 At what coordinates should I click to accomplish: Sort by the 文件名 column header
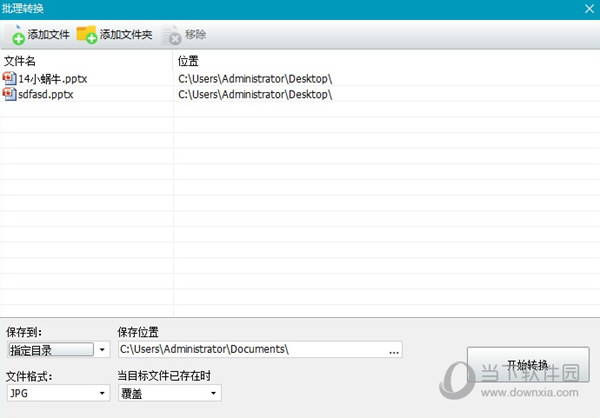coord(20,61)
